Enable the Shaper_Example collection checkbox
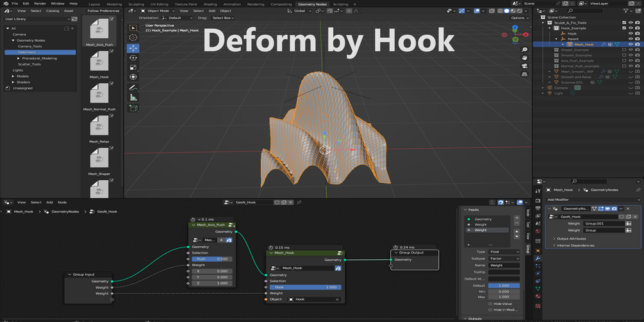This screenshot has height=322, width=644. point(624,50)
